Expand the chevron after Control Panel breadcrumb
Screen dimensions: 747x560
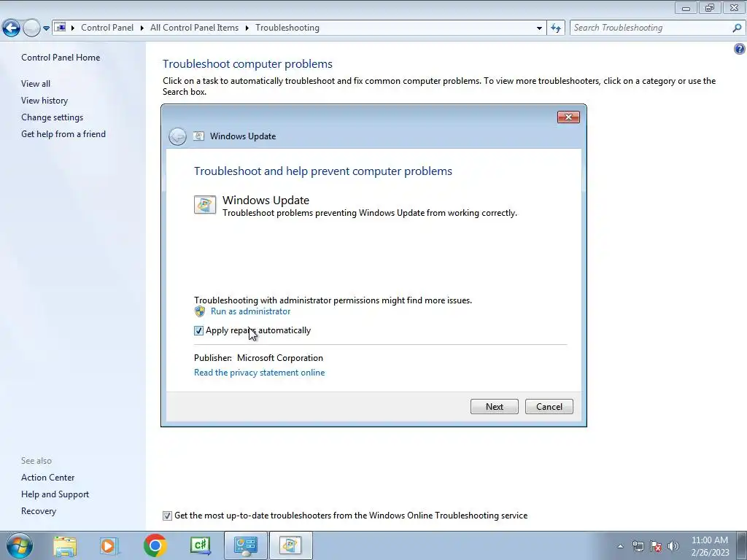(142, 28)
